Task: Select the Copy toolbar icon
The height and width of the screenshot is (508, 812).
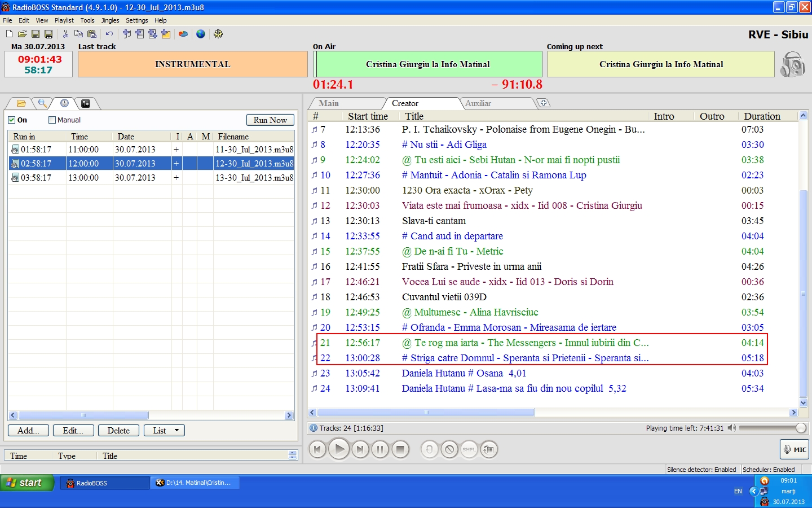Action: coord(78,34)
